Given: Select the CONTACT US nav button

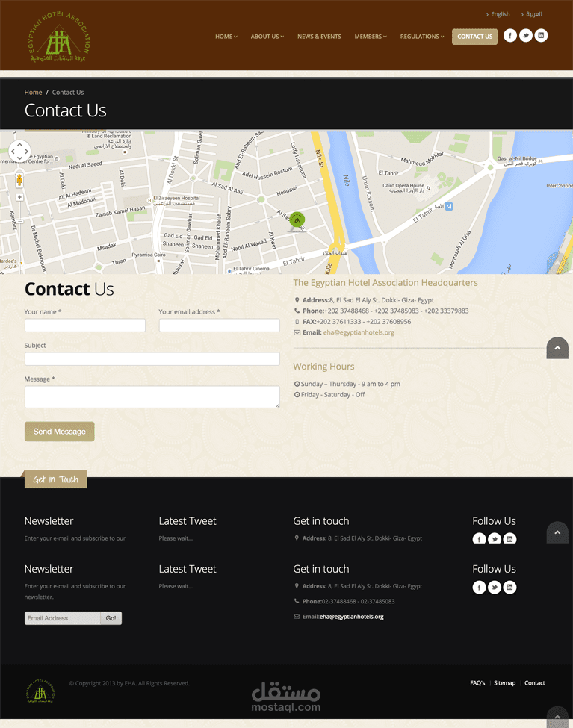Looking at the screenshot, I should click(x=474, y=37).
